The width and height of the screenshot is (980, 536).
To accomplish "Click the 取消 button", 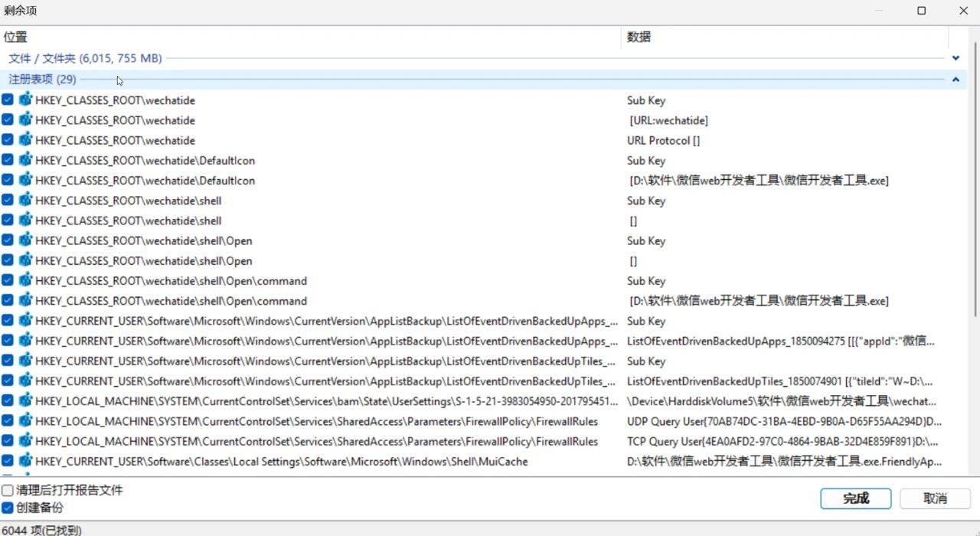I will 935,498.
